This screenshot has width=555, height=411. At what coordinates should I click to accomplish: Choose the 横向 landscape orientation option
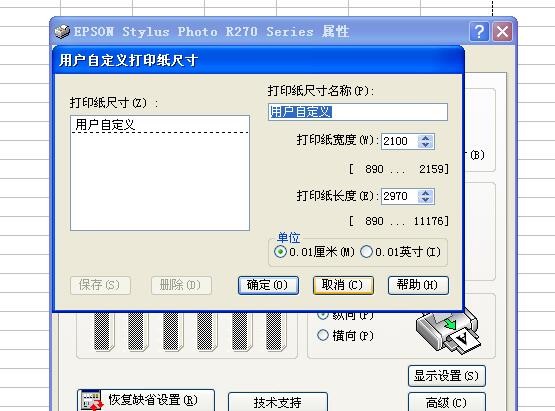pyautogui.click(x=323, y=335)
